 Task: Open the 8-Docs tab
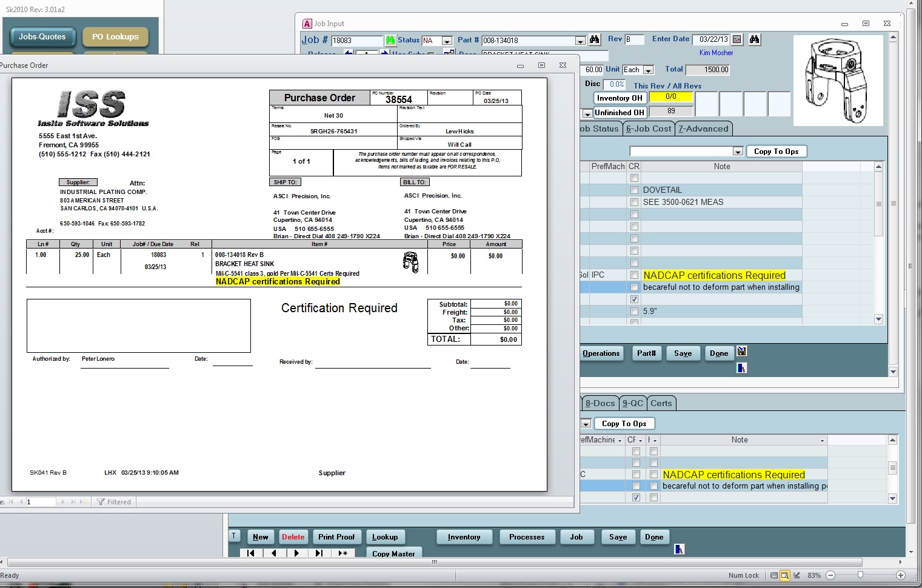(600, 403)
